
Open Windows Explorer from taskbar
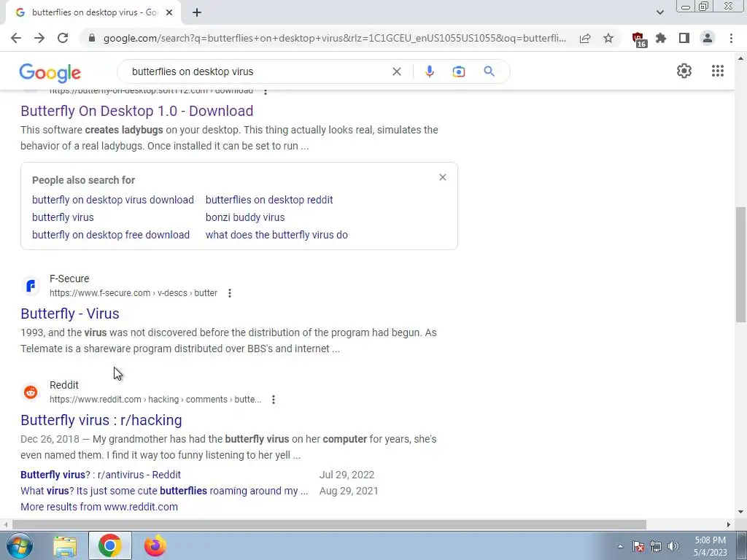(x=65, y=546)
